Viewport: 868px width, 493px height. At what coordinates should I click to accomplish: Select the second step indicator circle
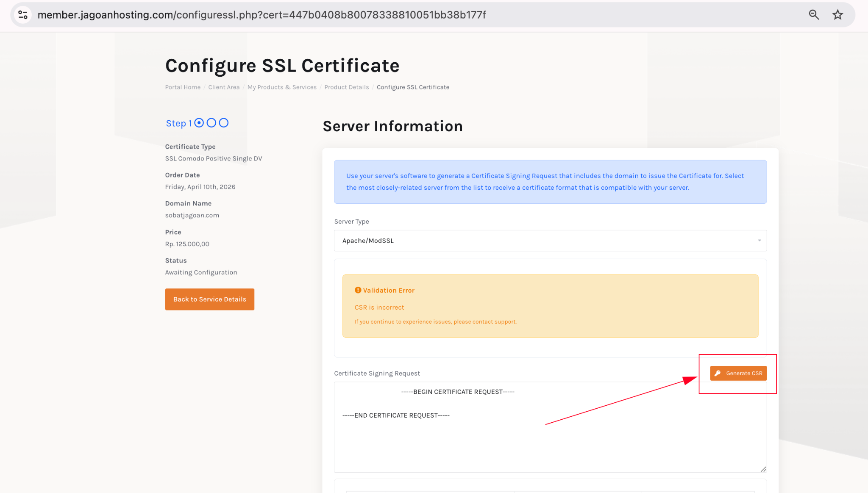[211, 123]
